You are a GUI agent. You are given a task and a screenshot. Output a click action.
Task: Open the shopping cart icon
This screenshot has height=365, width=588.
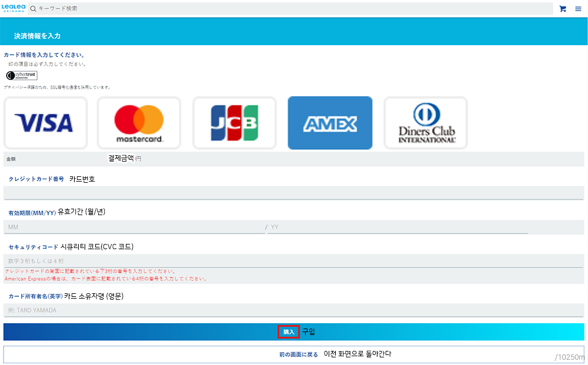[563, 9]
